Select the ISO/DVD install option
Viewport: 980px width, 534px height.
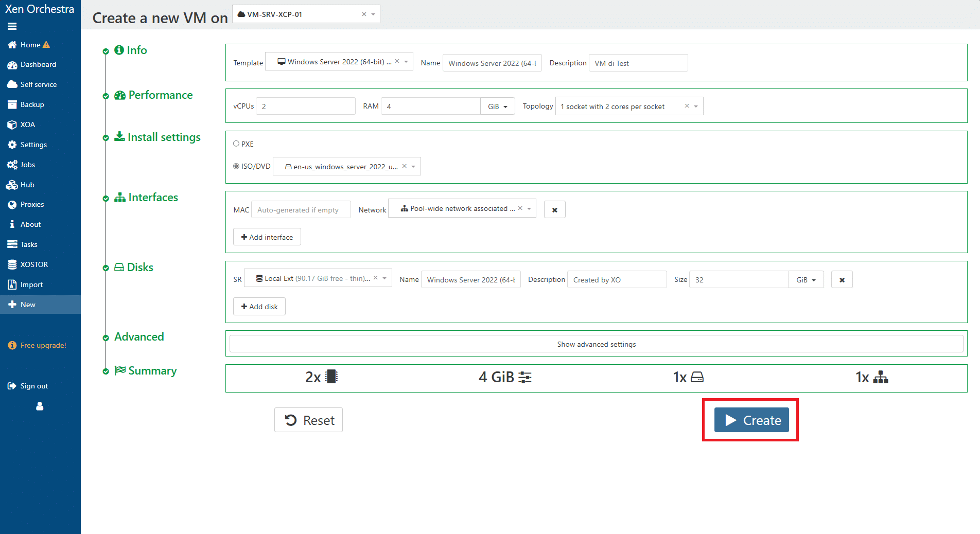click(x=236, y=166)
